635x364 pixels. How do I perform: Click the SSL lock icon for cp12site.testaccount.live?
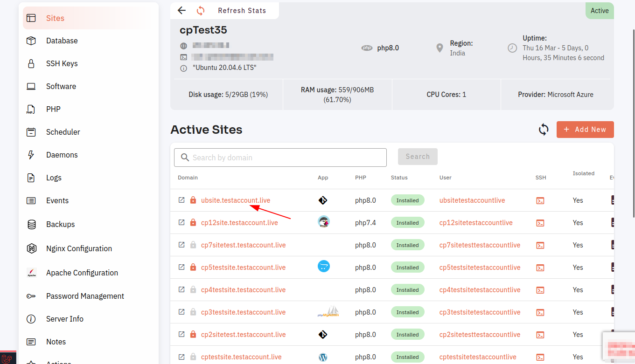(193, 222)
